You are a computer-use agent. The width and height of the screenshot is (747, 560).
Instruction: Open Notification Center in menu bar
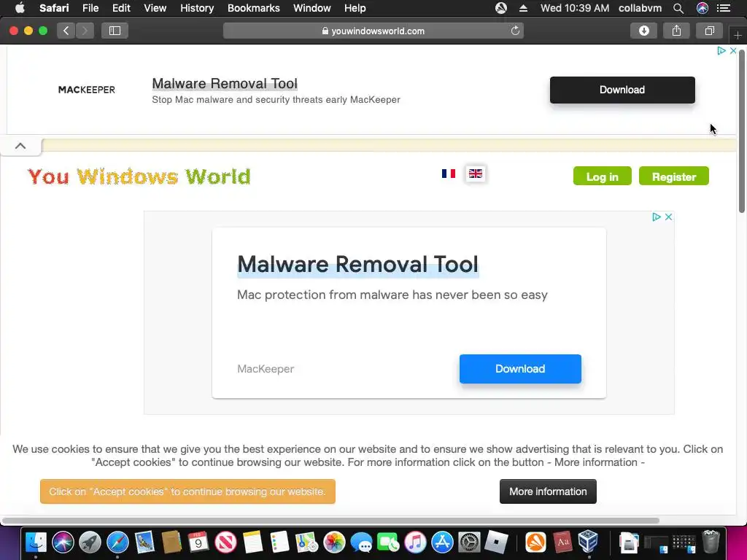tap(724, 8)
